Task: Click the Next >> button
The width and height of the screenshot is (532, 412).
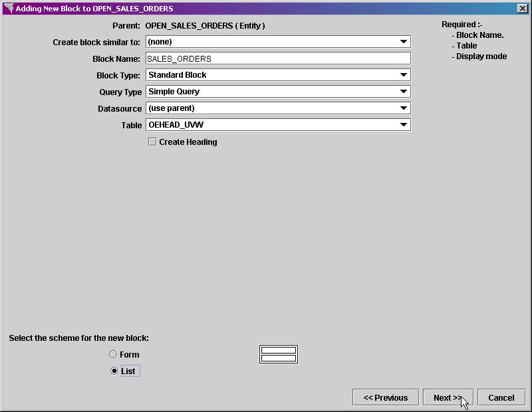Action: click(x=448, y=397)
